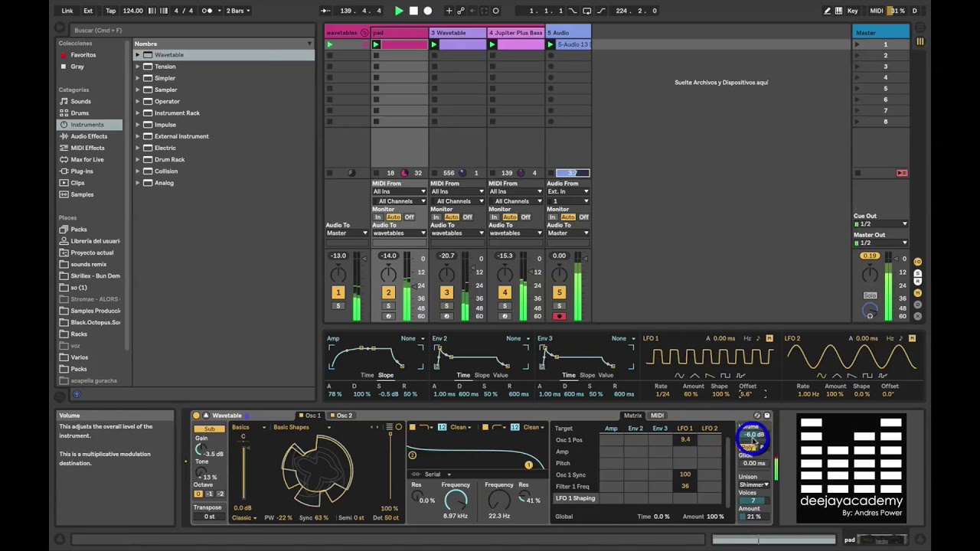Open Plug-ins category in browser
Image resolution: width=980 pixels, height=551 pixels.
tap(82, 171)
